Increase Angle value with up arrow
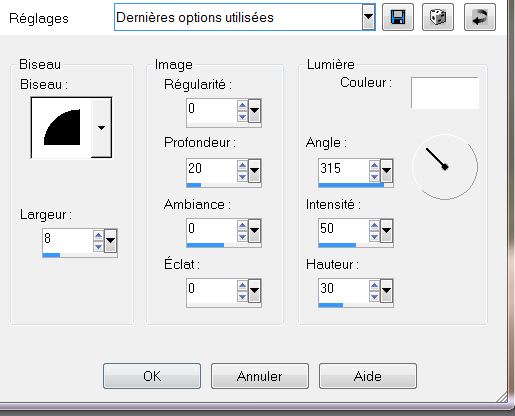 (374, 165)
